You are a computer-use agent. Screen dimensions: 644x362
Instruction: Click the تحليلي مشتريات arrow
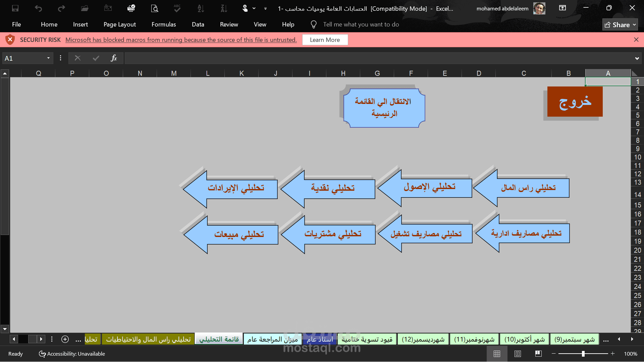328,234
